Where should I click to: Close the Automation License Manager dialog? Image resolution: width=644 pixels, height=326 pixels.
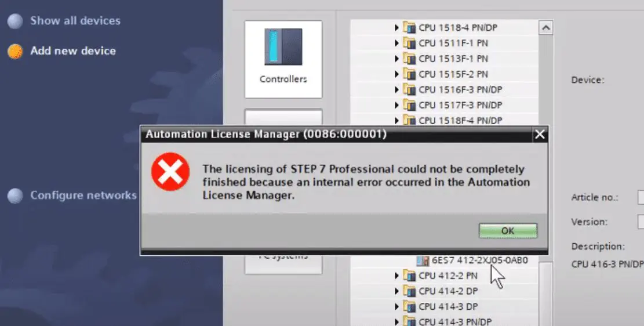(539, 135)
